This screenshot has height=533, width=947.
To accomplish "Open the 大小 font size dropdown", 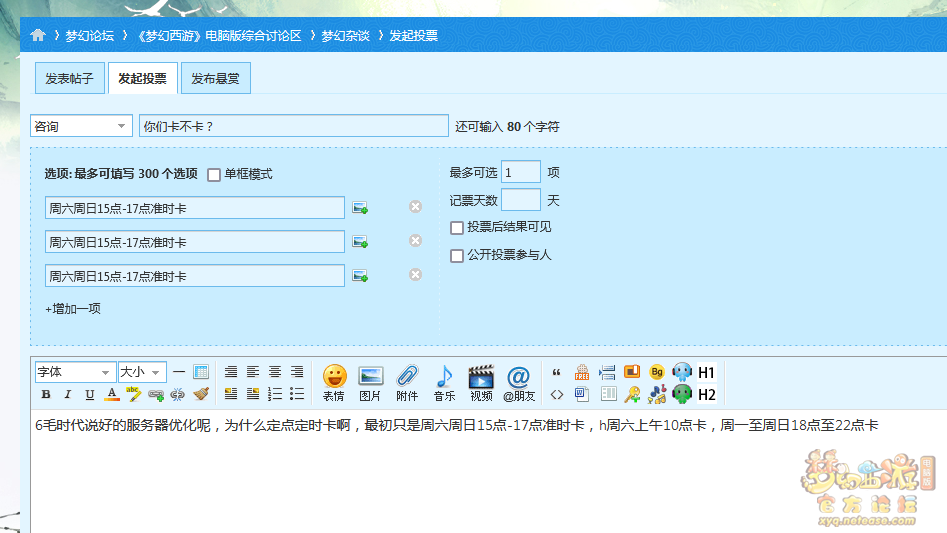I will click(x=142, y=372).
